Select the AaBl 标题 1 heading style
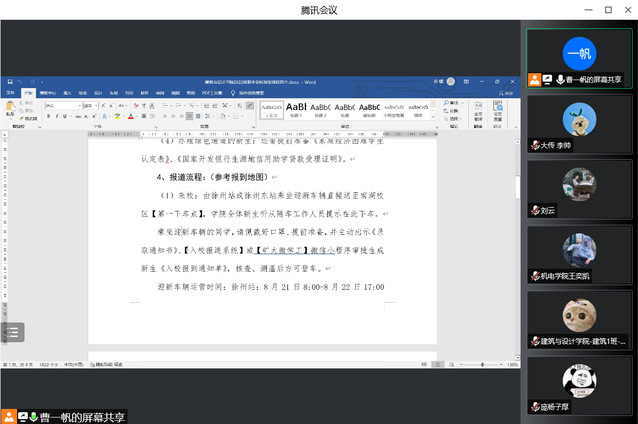 [x=297, y=108]
